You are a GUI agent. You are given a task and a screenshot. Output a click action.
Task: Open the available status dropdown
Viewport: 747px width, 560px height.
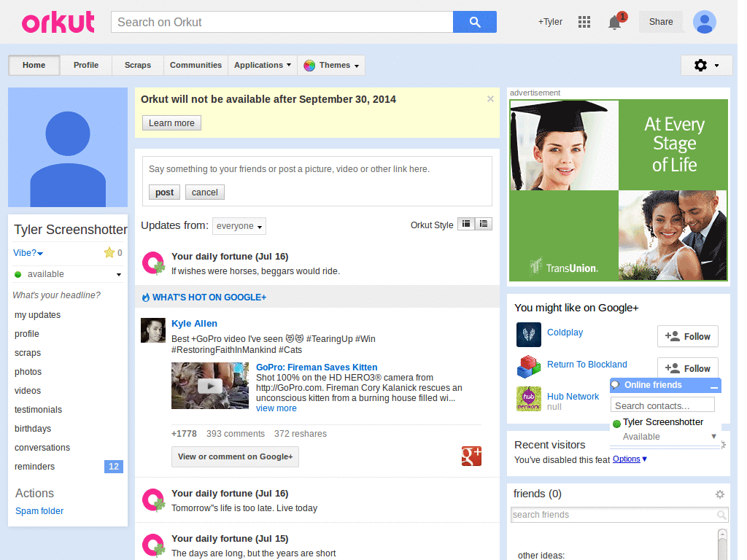(68, 274)
